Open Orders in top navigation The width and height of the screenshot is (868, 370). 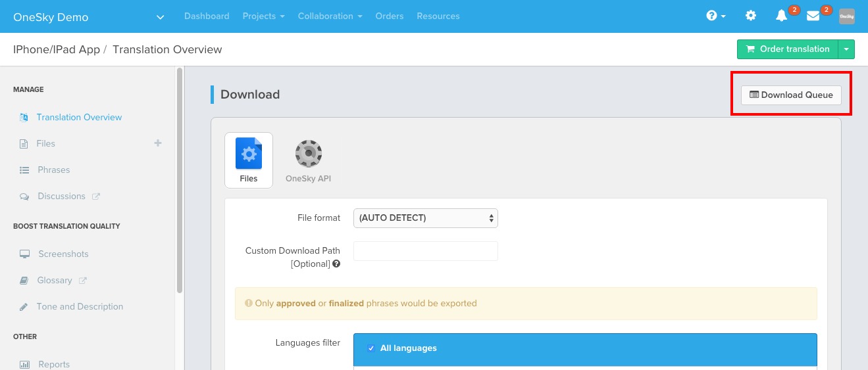(390, 16)
